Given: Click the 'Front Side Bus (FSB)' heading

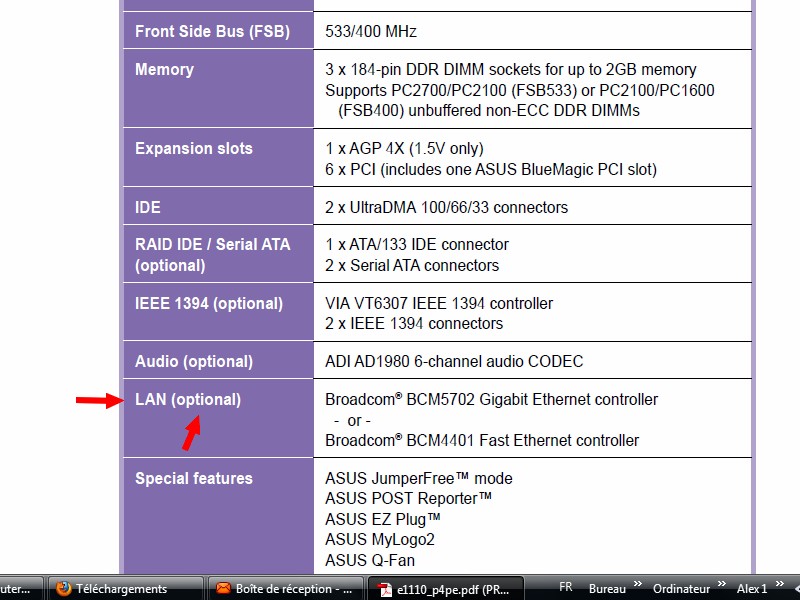Looking at the screenshot, I should (x=212, y=32).
